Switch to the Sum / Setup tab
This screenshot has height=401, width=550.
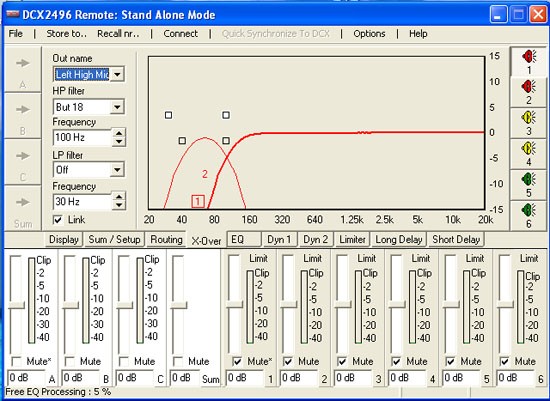(x=114, y=240)
